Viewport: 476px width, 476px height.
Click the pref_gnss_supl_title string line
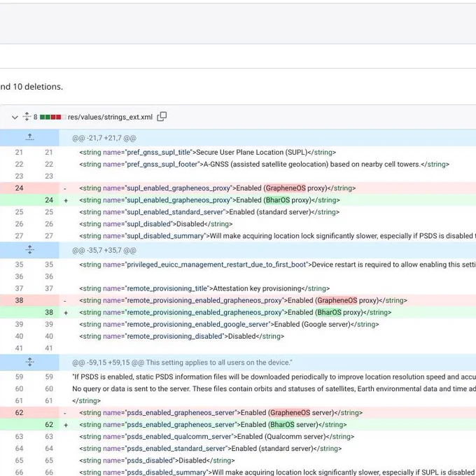(x=208, y=153)
